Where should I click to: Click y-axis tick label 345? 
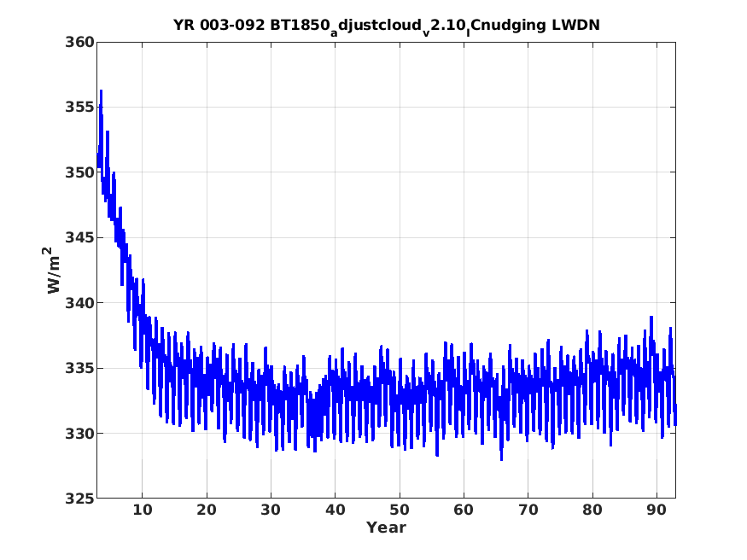(80, 237)
